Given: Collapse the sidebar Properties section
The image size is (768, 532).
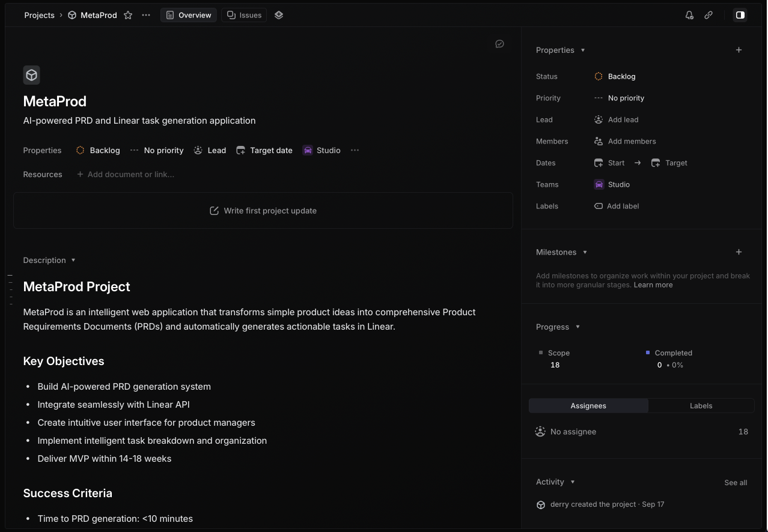Looking at the screenshot, I should point(560,50).
